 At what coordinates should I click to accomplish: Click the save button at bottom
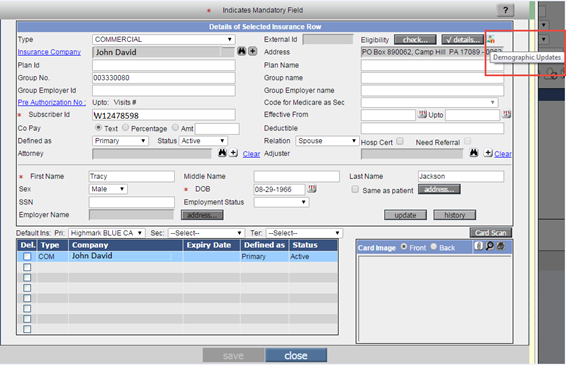pos(233,355)
